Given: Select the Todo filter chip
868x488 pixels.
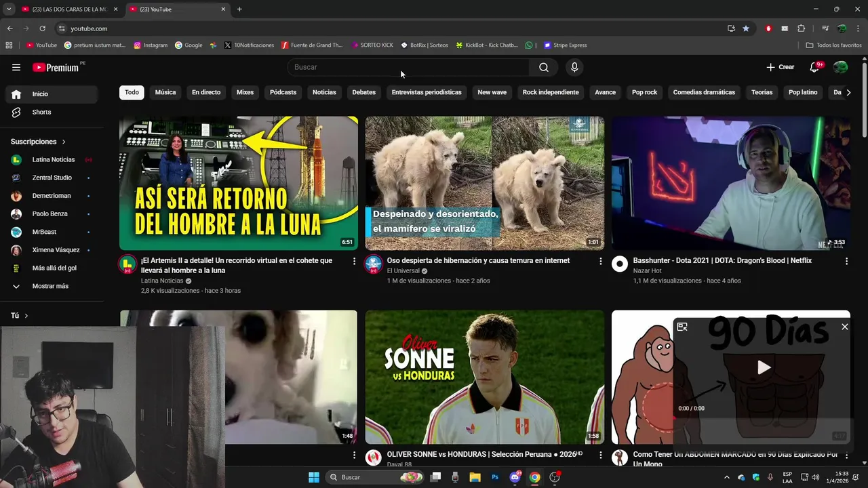Looking at the screenshot, I should [x=132, y=92].
